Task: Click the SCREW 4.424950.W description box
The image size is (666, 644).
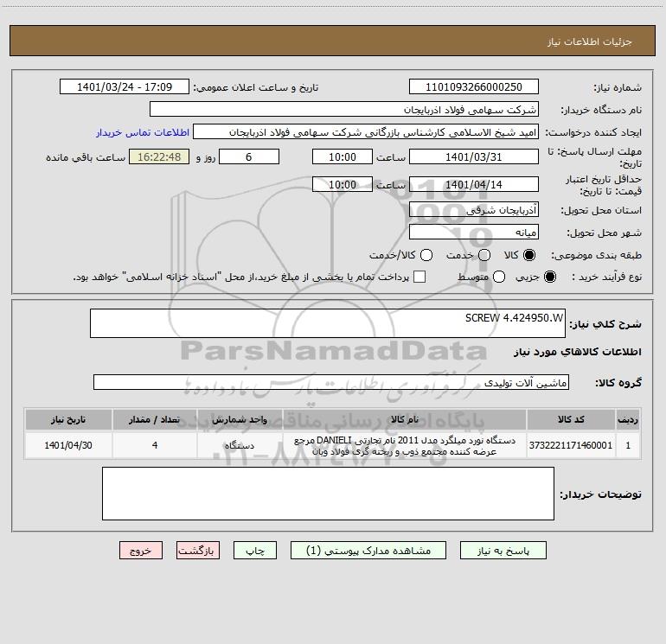Action: 328,323
